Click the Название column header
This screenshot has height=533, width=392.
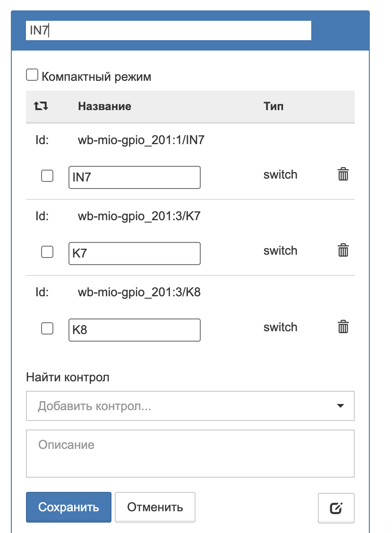pyautogui.click(x=104, y=106)
